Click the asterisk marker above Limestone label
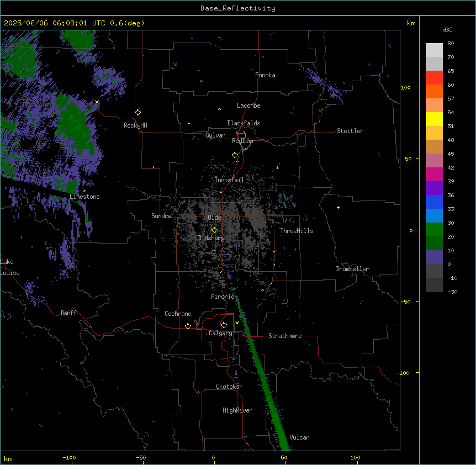 tap(84, 191)
